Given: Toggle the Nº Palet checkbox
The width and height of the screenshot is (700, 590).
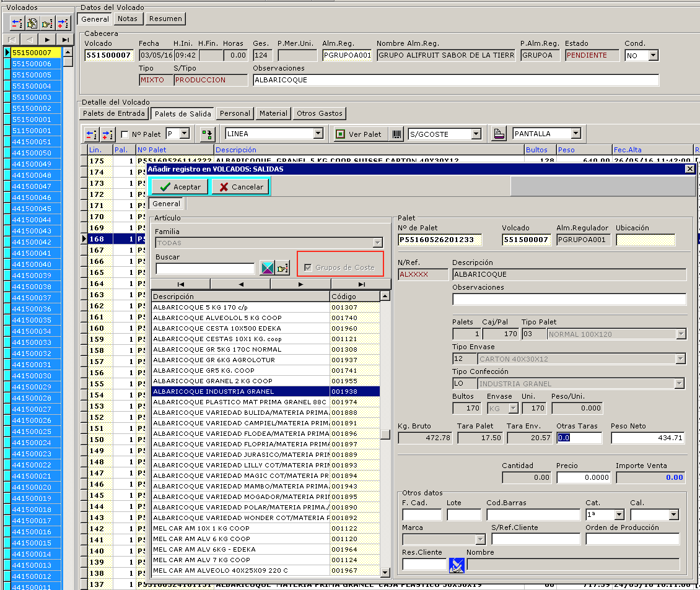Looking at the screenshot, I should point(125,134).
